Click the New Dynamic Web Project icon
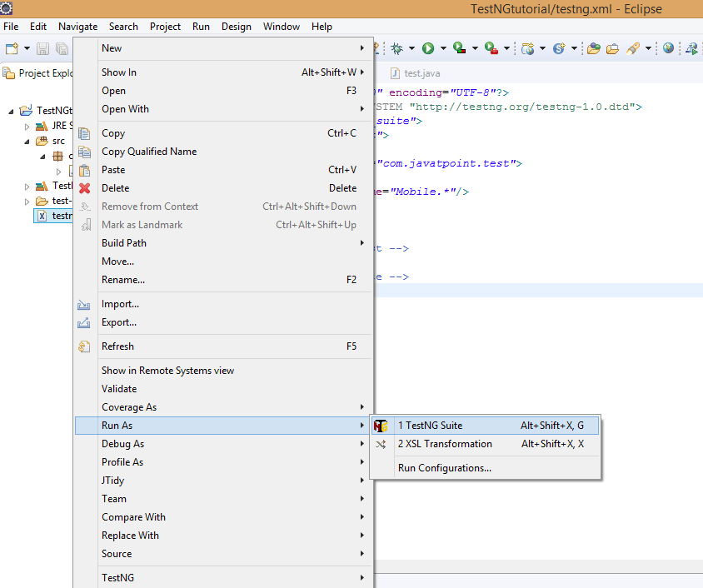 click(x=528, y=48)
